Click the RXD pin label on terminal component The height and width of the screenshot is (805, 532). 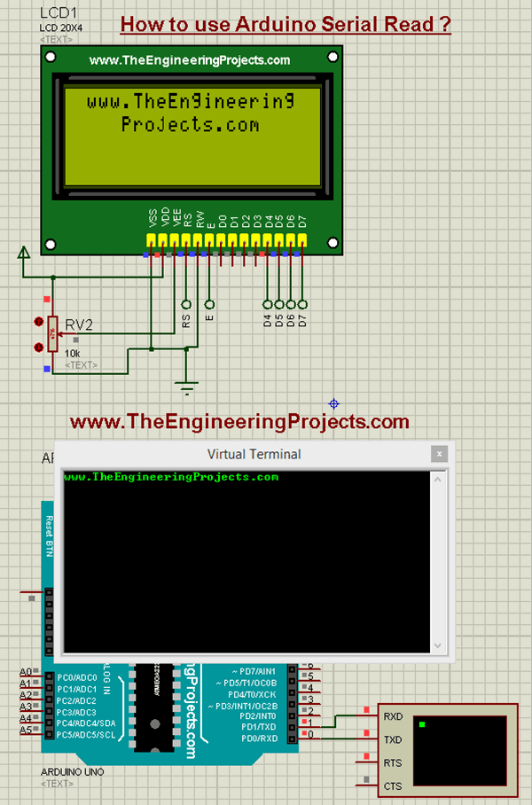tap(392, 715)
